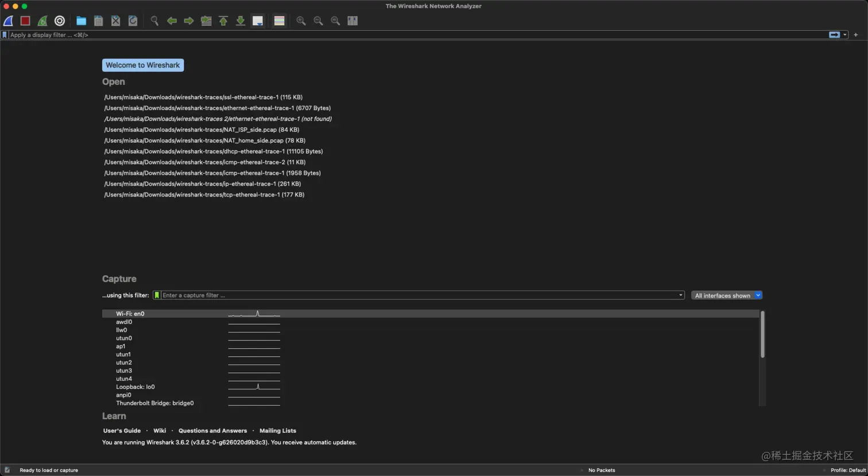Open capture options gear icon
Viewport: 868px width, 476px height.
tap(60, 21)
